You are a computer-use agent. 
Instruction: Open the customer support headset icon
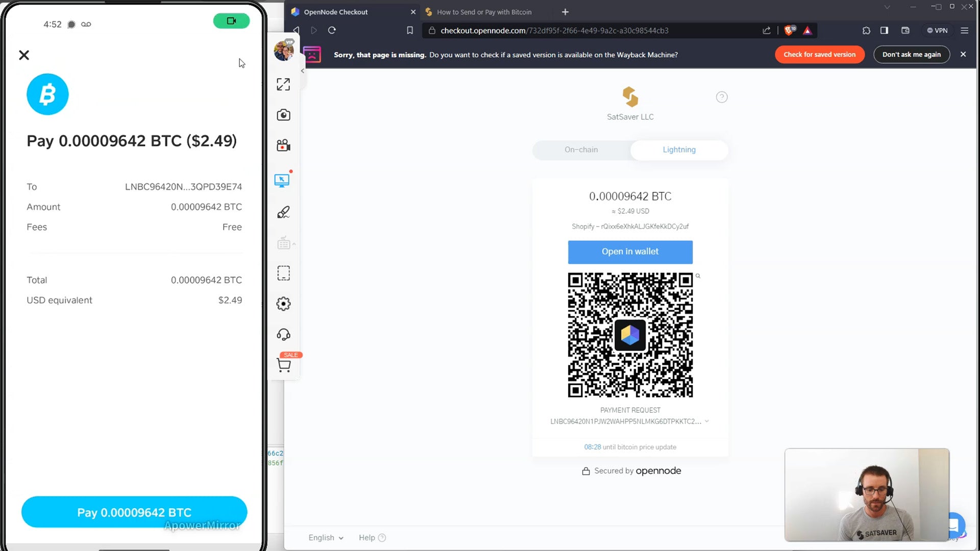pyautogui.click(x=283, y=335)
